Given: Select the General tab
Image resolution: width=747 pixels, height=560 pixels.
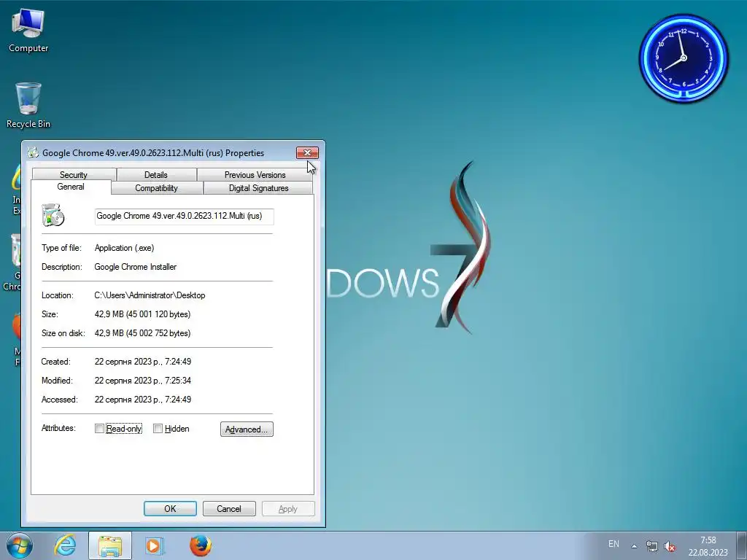Looking at the screenshot, I should coord(71,187).
